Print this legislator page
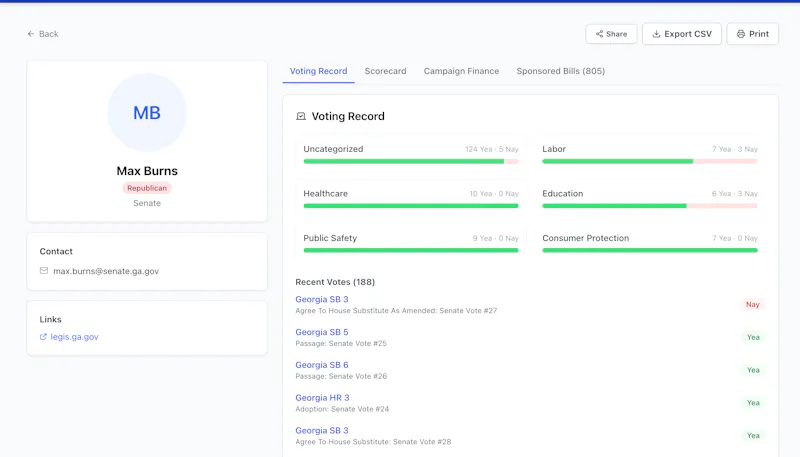Screen dimensions: 800x457 [753, 34]
